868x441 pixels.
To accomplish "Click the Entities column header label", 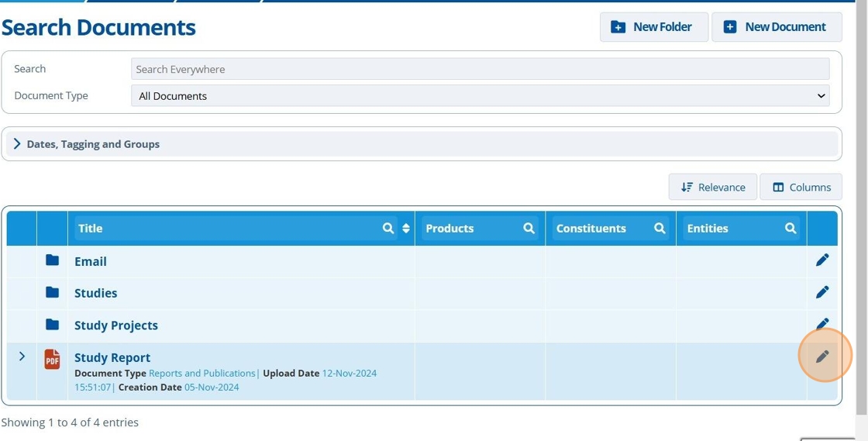I will [708, 229].
